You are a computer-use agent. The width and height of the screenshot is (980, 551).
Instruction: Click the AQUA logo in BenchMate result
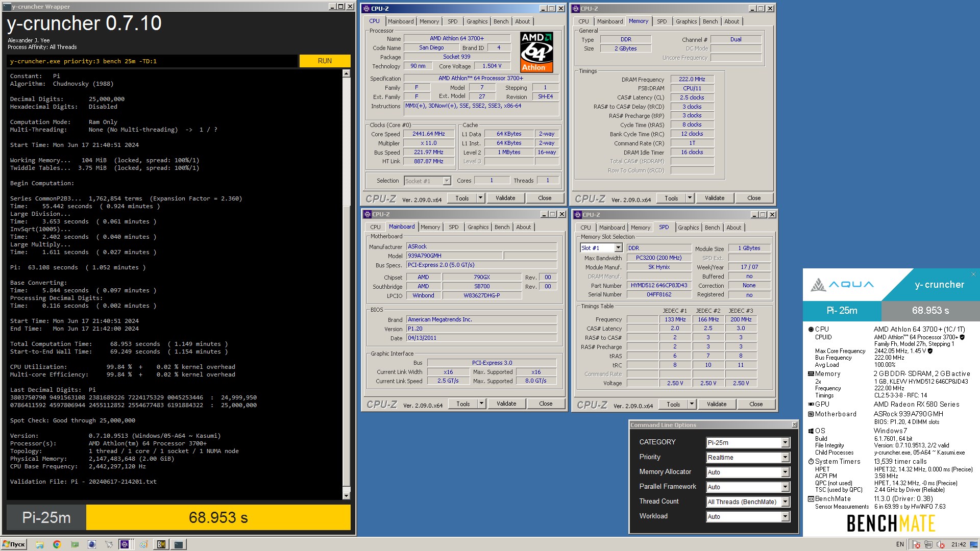[x=842, y=285]
